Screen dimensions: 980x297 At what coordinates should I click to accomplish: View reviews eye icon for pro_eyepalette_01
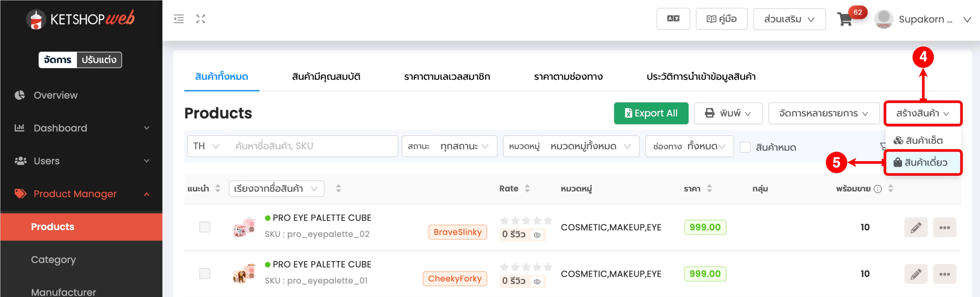click(x=537, y=282)
